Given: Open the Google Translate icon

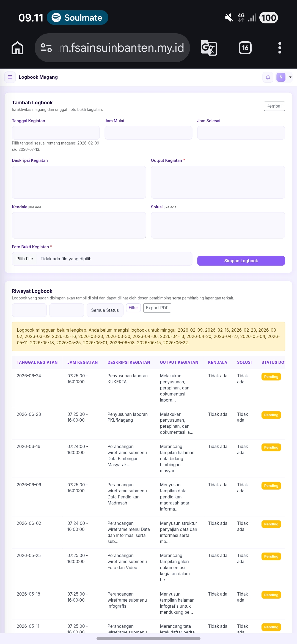Looking at the screenshot, I should point(209,48).
